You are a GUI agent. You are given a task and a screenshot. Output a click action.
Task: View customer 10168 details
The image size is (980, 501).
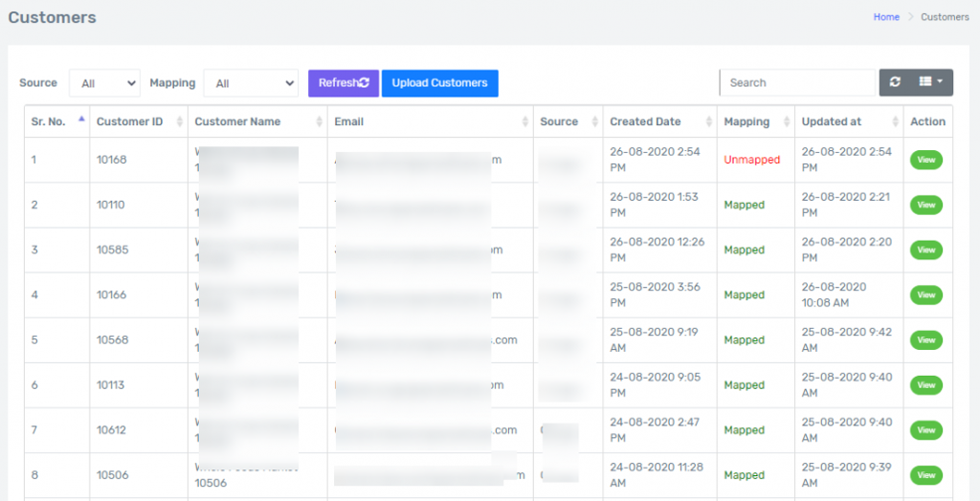point(926,160)
